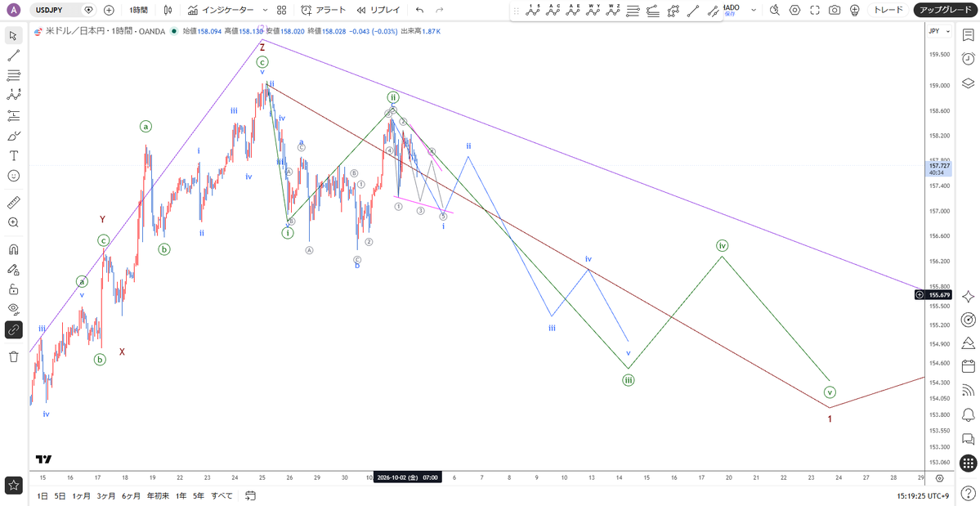Pick the ABCDE triangle wave favorite
The height and width of the screenshot is (506, 980).
(x=574, y=10)
